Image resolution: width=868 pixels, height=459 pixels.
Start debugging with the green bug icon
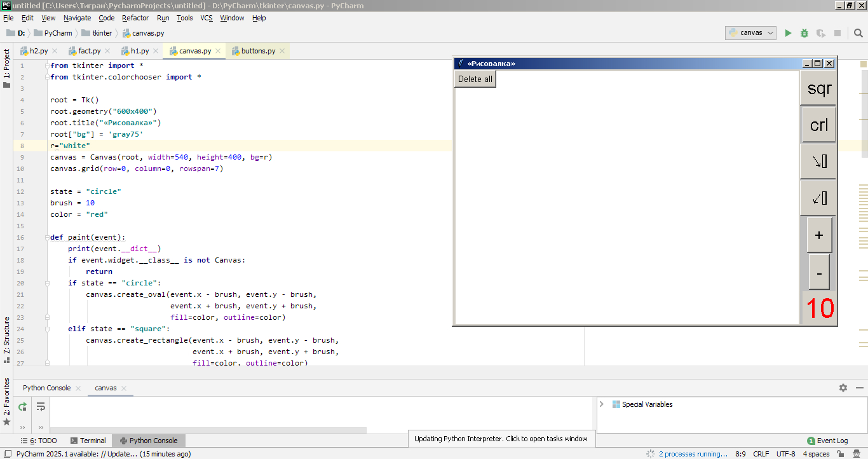[x=804, y=33]
